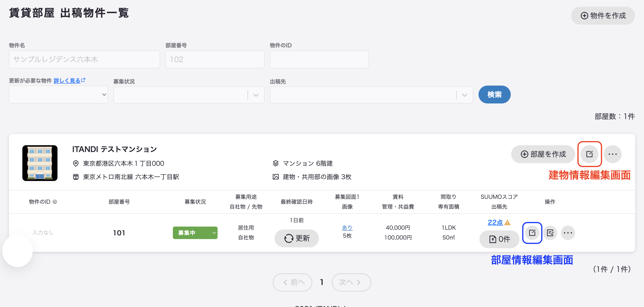Click 5枚 image count text

point(347,236)
